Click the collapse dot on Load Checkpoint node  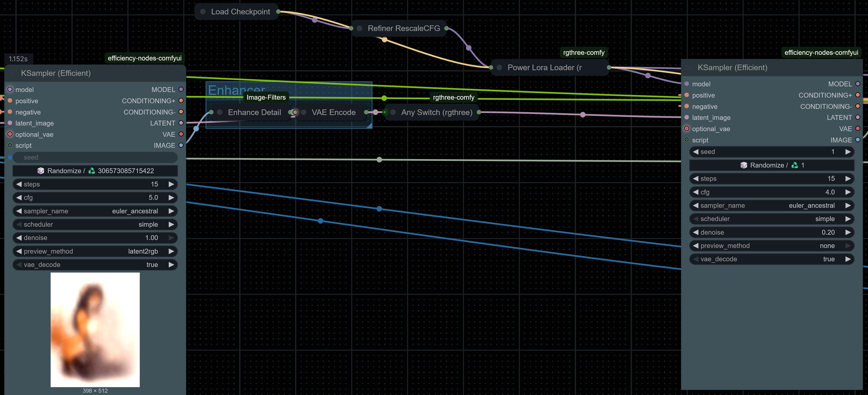(x=203, y=12)
